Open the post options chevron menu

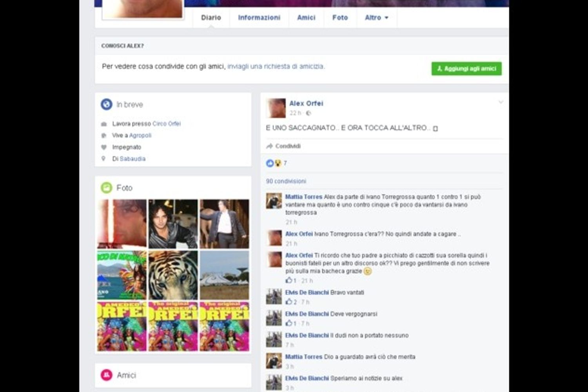click(501, 102)
